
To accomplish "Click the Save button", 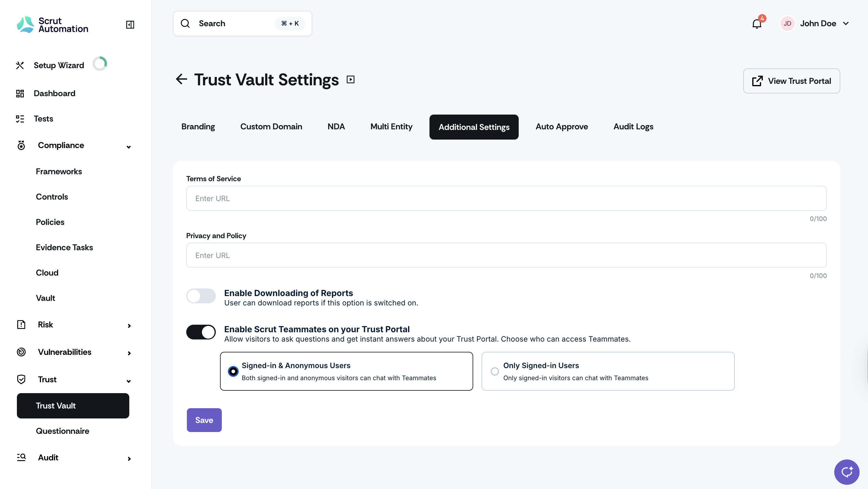I will pyautogui.click(x=204, y=420).
